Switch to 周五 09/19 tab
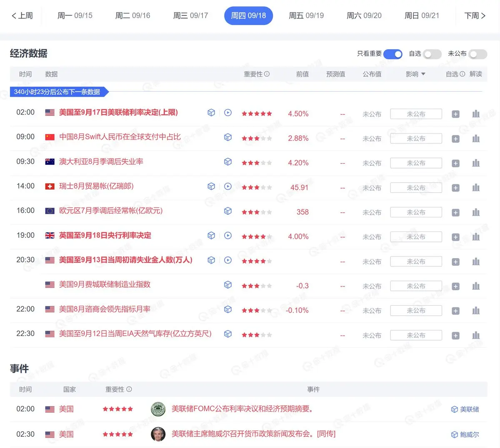Viewport: 500px width, 448px height. 306,16
